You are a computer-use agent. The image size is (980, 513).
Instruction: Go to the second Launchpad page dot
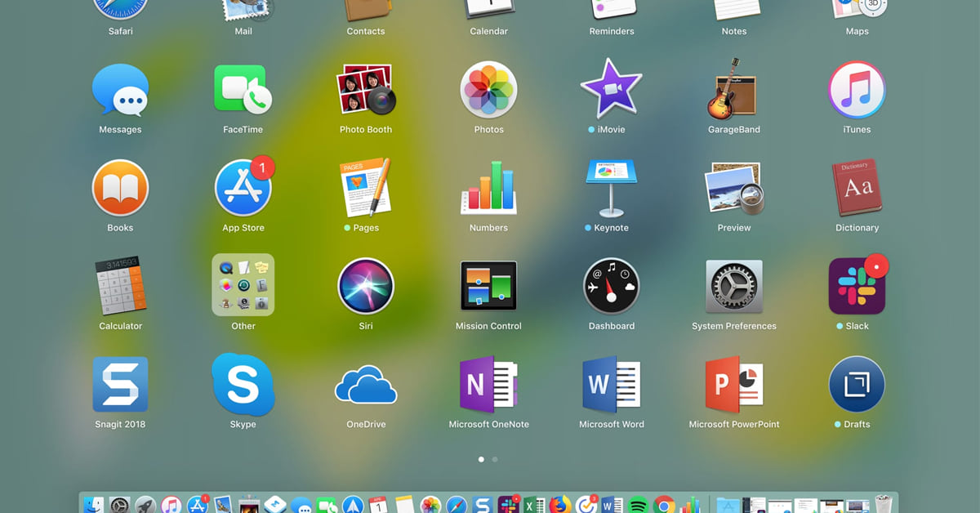(x=495, y=459)
